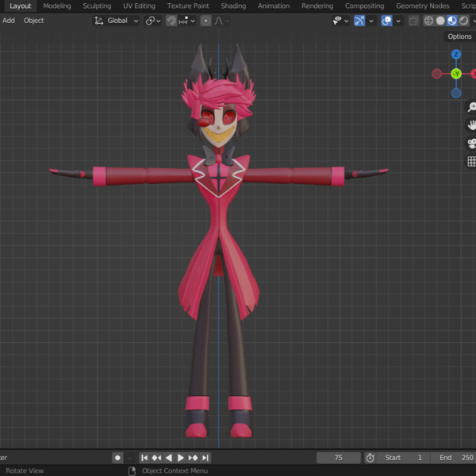Viewport: 476px width, 476px height.
Task: Click the End frame field
Action: tap(454, 458)
